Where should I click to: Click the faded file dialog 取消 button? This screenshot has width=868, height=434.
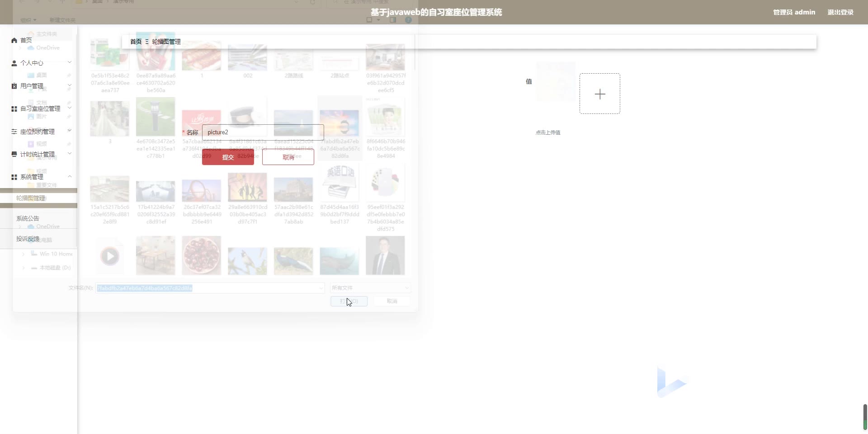click(392, 301)
